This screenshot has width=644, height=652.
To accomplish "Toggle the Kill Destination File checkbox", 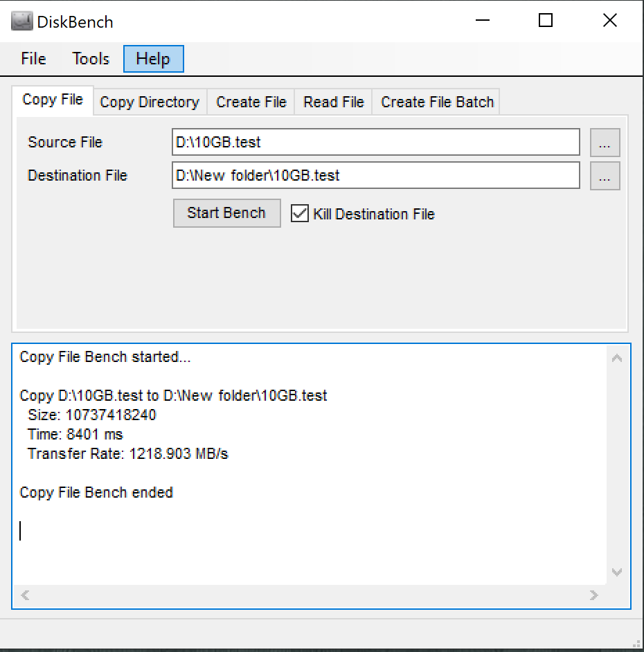I will click(x=300, y=213).
